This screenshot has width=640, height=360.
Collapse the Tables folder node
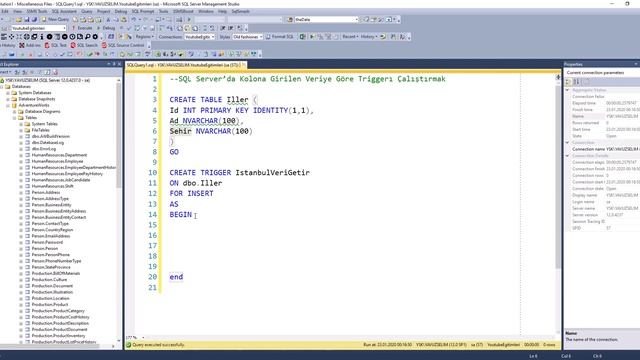click(x=14, y=118)
